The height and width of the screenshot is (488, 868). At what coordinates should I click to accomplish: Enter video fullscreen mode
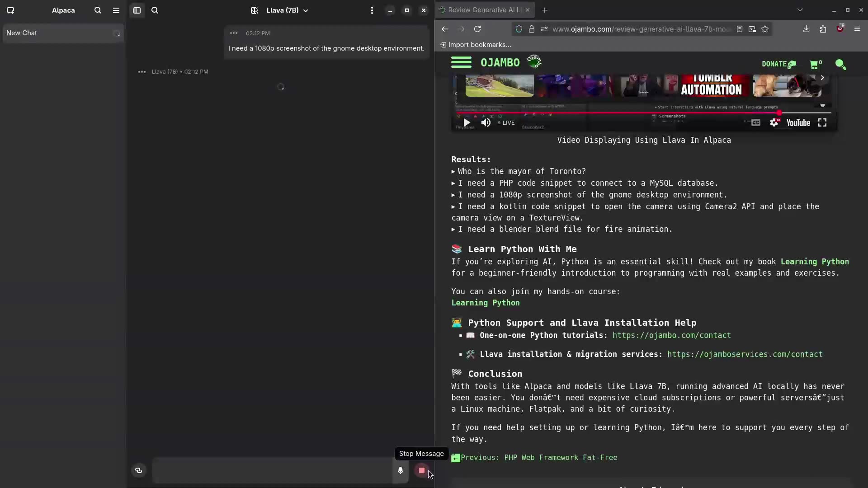click(822, 122)
